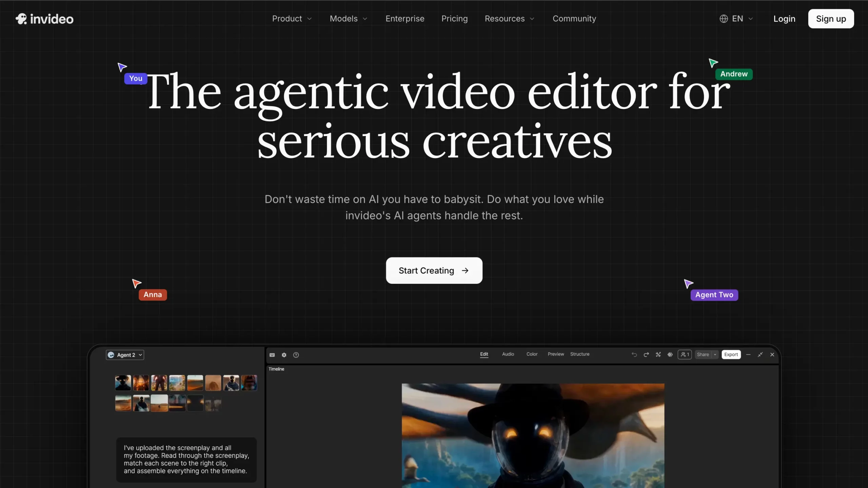Click the arrow icon in Start Creating
868x488 pixels.
[465, 270]
